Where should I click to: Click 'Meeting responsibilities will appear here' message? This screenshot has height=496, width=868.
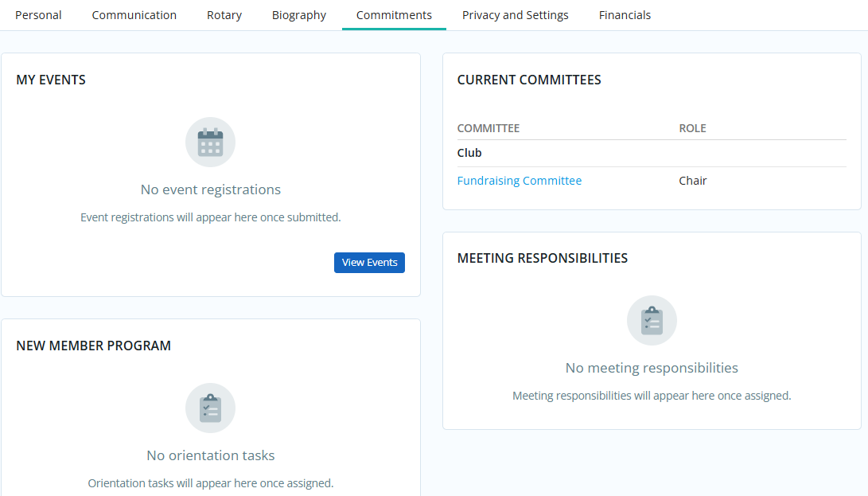pyautogui.click(x=652, y=396)
